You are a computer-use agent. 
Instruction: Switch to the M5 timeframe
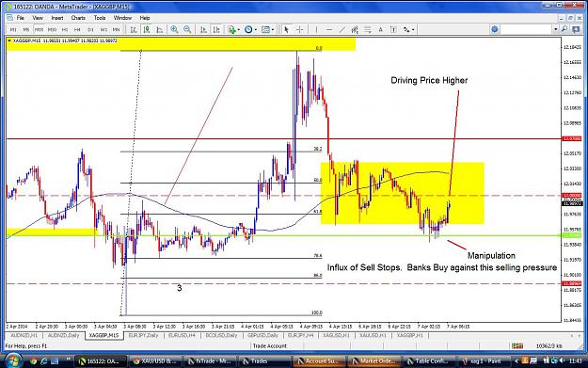pyautogui.click(x=26, y=29)
